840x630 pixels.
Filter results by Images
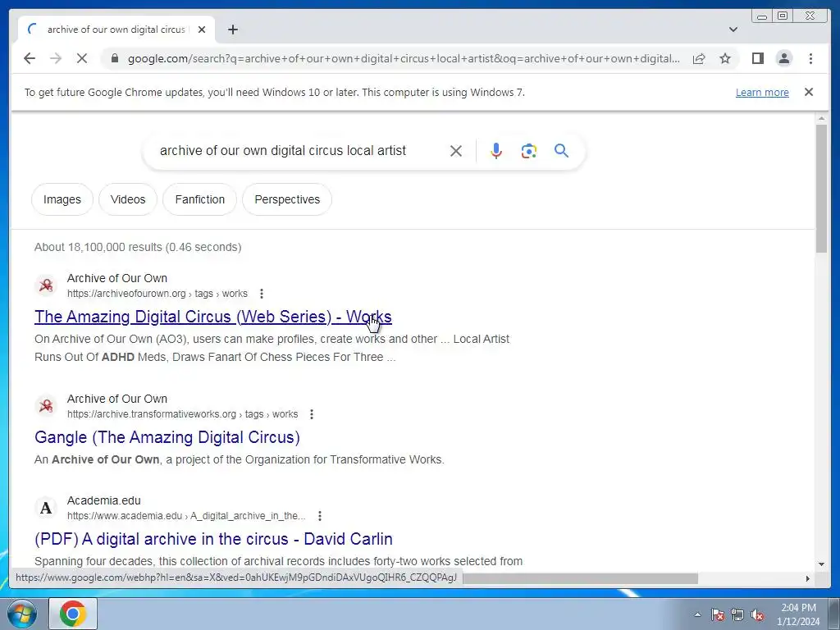(62, 199)
